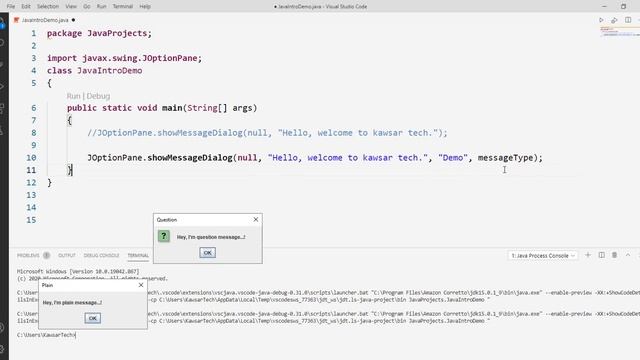Viewport: 640px width, 360px height.
Task: Open the Go menu
Action: (87, 7)
